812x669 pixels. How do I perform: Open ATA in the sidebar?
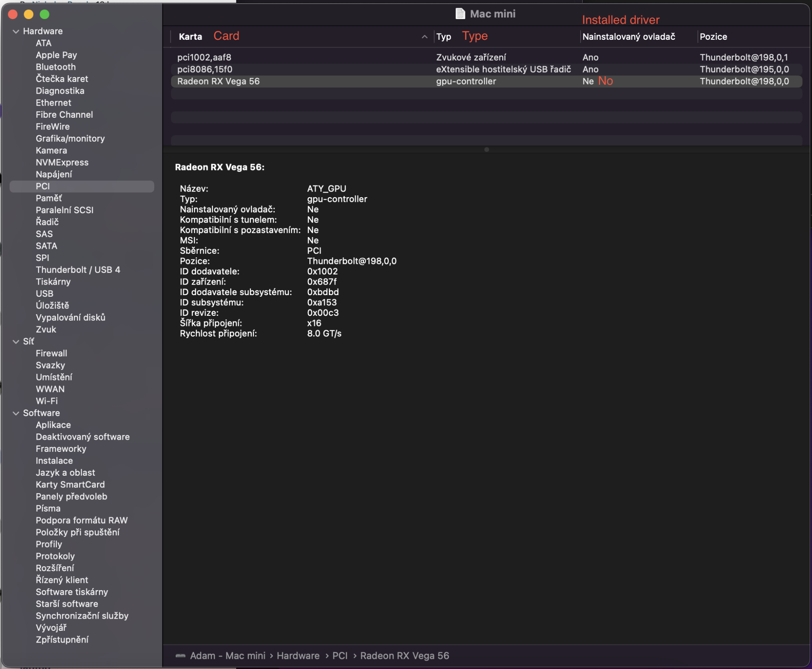pyautogui.click(x=43, y=43)
